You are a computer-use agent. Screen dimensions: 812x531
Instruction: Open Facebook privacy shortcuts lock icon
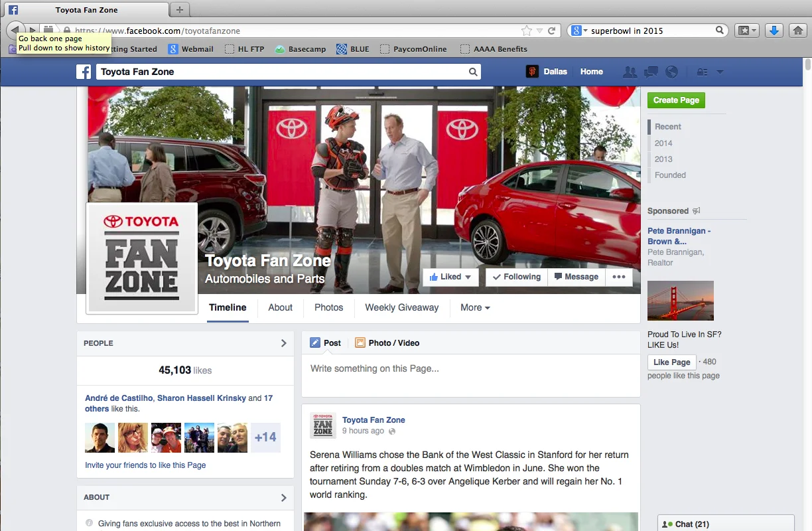(702, 72)
